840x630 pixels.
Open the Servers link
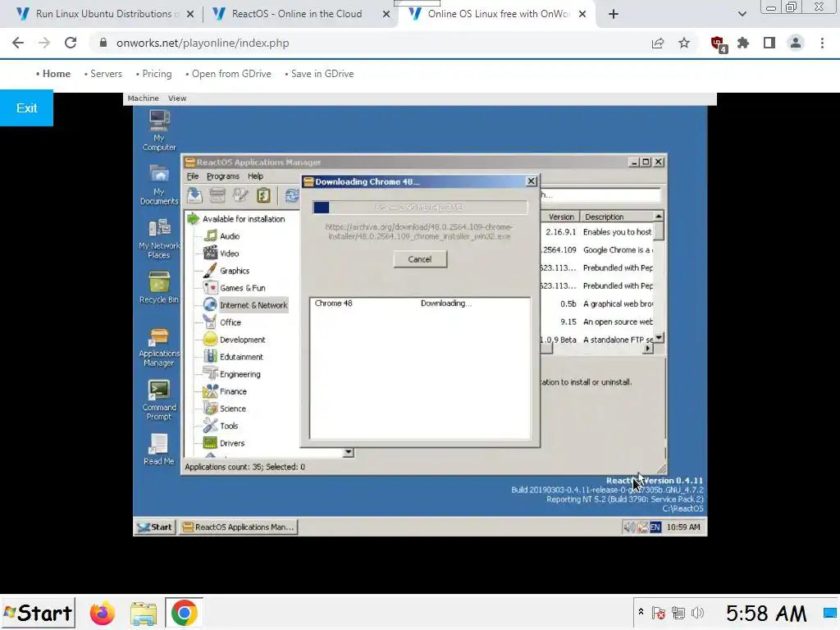pyautogui.click(x=106, y=74)
